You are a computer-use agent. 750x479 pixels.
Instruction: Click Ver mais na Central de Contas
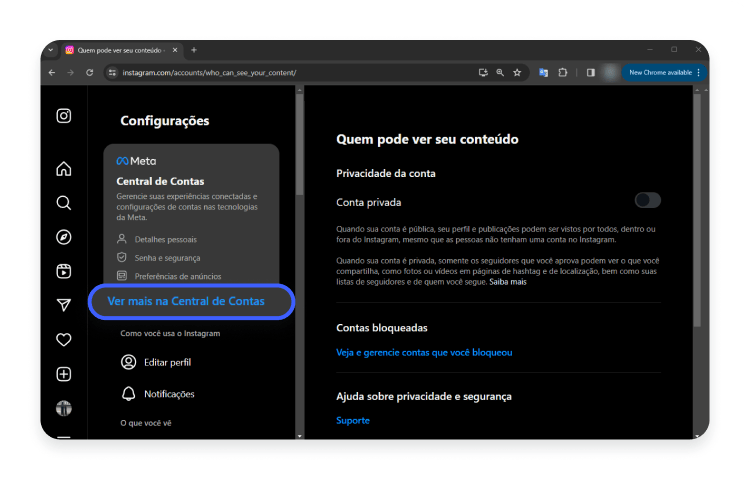[186, 301]
